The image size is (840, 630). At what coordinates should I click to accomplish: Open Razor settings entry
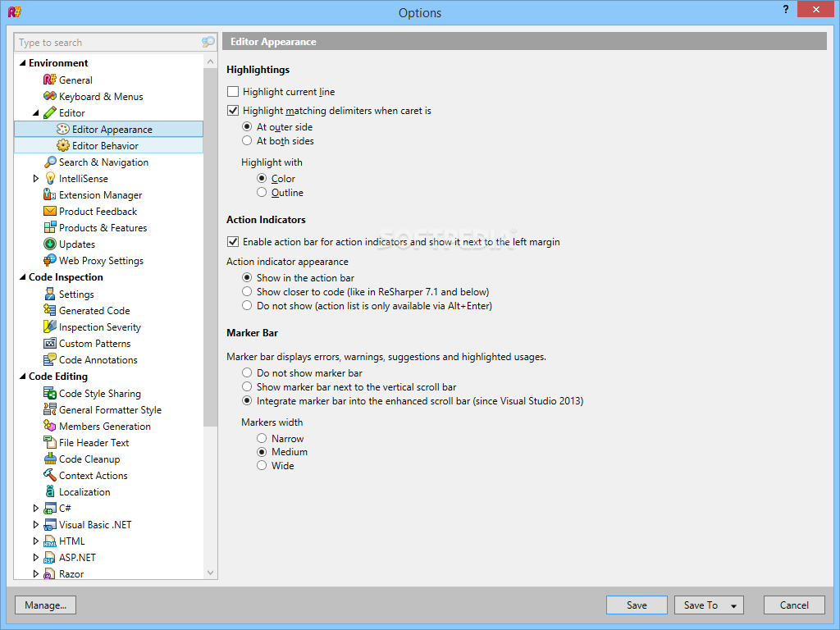[71, 573]
